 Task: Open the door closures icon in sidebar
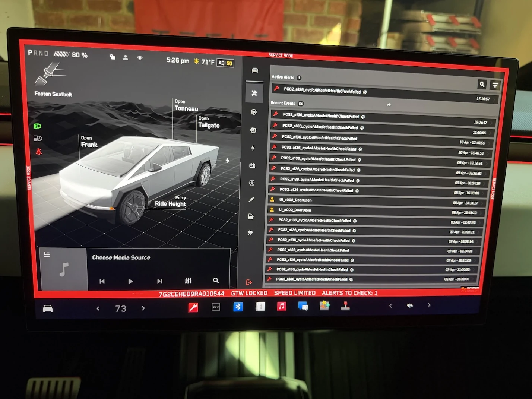point(251,216)
